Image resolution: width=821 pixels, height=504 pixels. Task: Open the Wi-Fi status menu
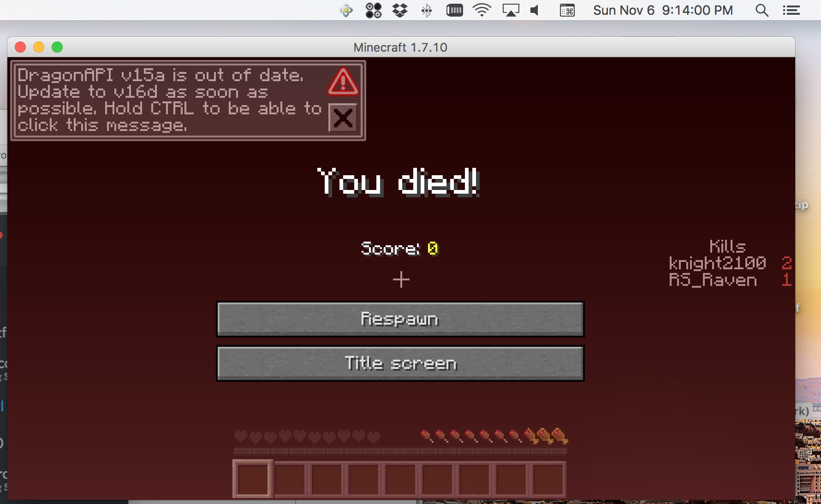(482, 10)
